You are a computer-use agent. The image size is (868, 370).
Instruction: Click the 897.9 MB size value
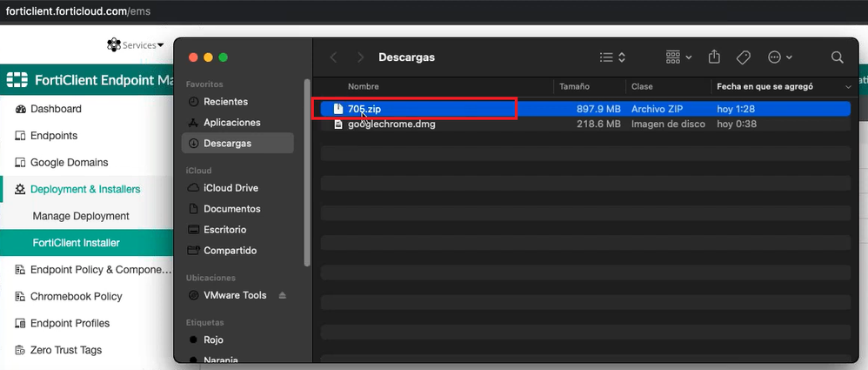[x=598, y=109]
